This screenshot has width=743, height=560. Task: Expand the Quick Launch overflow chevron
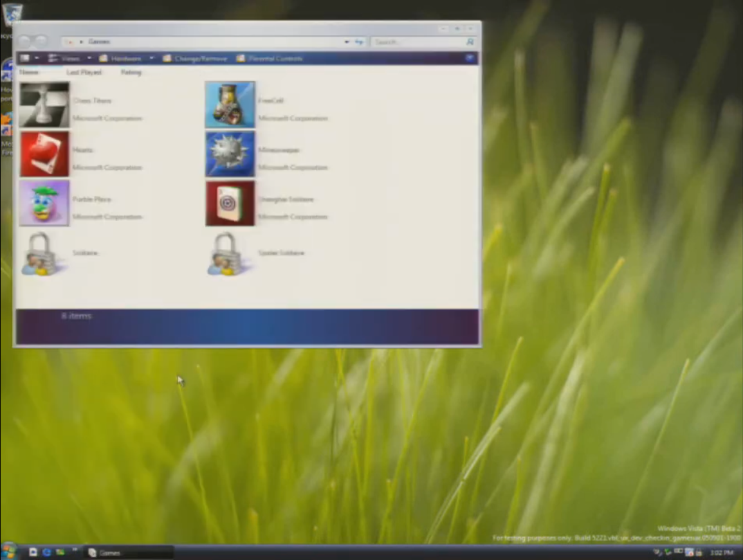point(75,550)
